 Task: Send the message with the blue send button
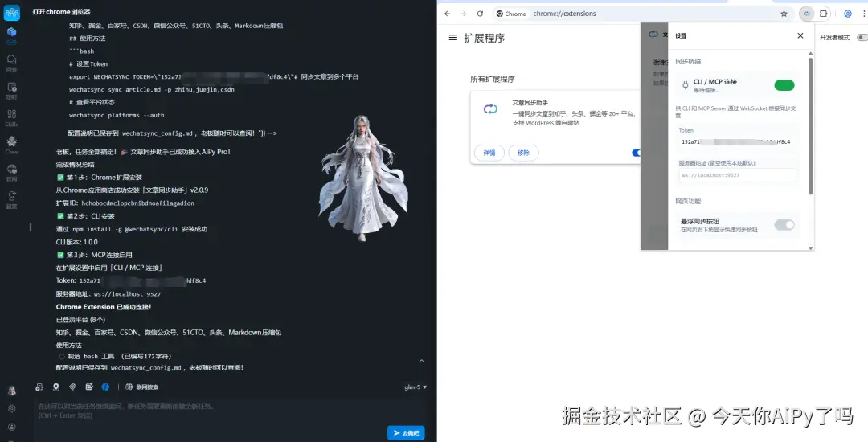(406, 432)
